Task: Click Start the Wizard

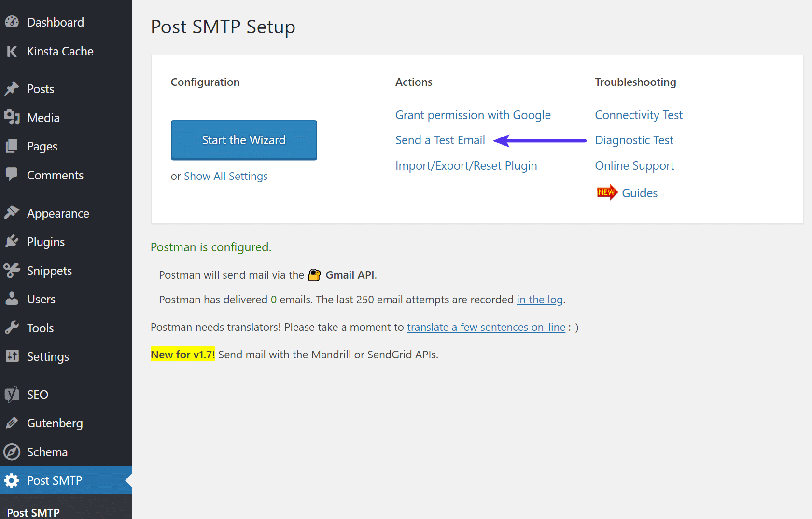Action: click(243, 140)
